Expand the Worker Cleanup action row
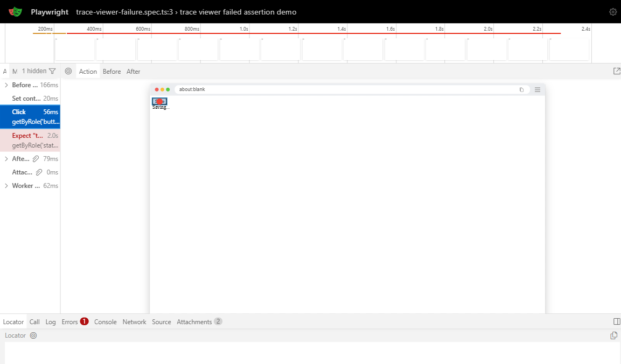 point(6,186)
